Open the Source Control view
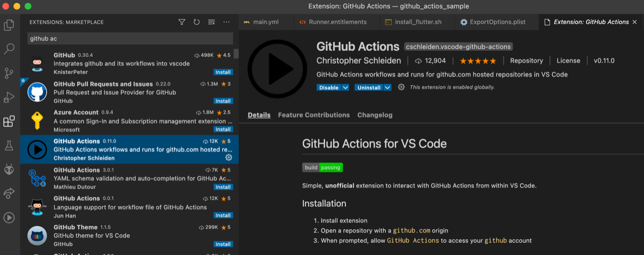Image resolution: width=644 pixels, height=255 pixels. coord(9,73)
